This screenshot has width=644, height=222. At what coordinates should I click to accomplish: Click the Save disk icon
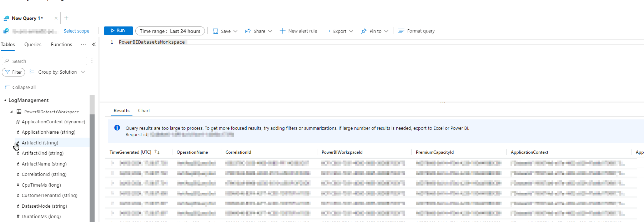(215, 31)
